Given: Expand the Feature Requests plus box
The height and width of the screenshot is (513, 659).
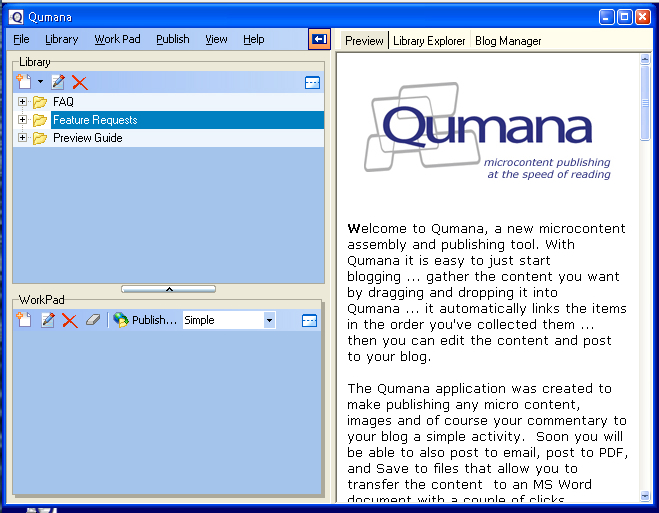Looking at the screenshot, I should (x=22, y=120).
